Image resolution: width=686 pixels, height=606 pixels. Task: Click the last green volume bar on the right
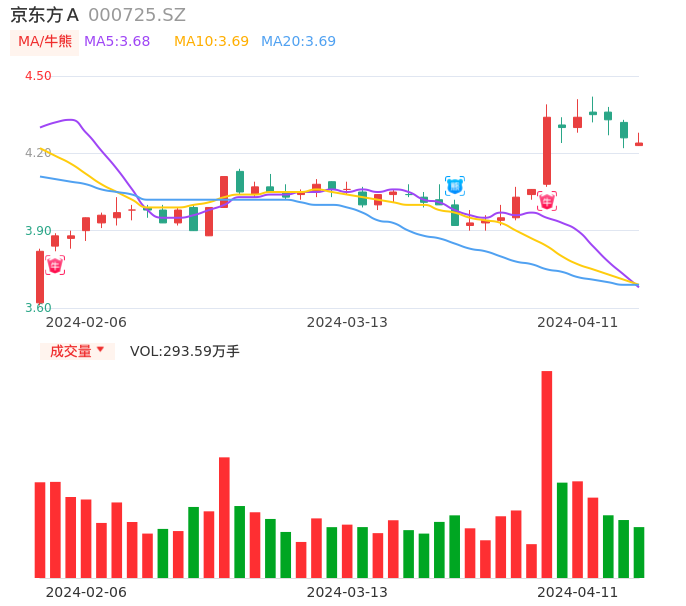point(639,552)
